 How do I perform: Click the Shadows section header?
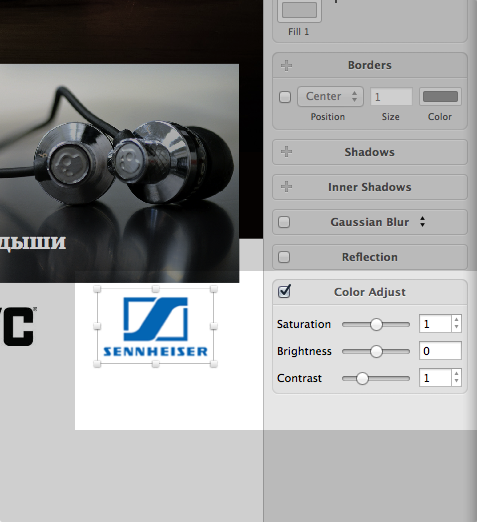click(x=370, y=152)
